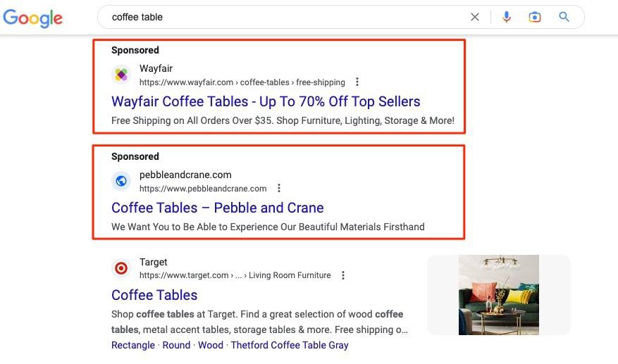Open the Wayfair Coffee Tables headline link

point(266,101)
